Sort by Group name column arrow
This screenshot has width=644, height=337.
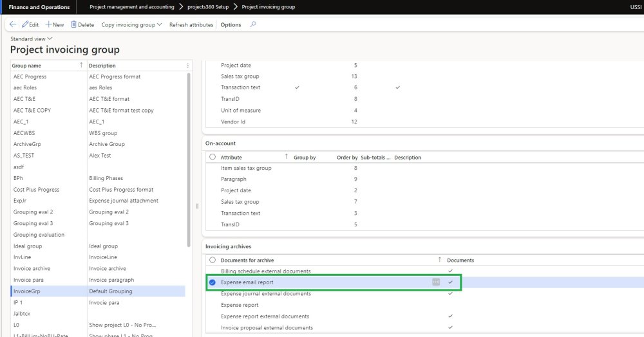tap(80, 65)
